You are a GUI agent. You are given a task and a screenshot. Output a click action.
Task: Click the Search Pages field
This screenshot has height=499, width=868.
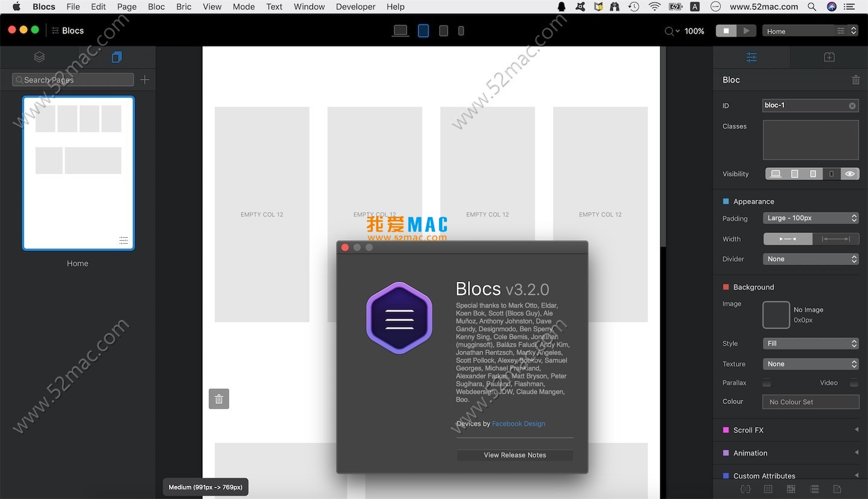(73, 80)
